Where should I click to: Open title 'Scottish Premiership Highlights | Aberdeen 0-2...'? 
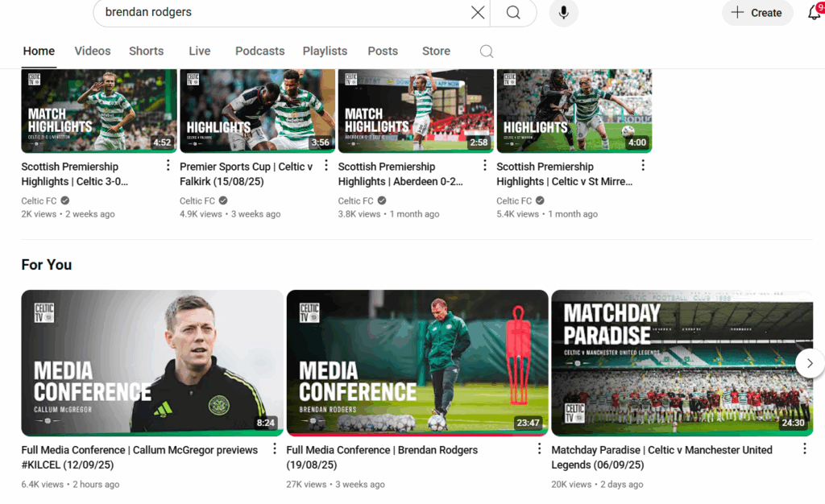click(x=400, y=174)
